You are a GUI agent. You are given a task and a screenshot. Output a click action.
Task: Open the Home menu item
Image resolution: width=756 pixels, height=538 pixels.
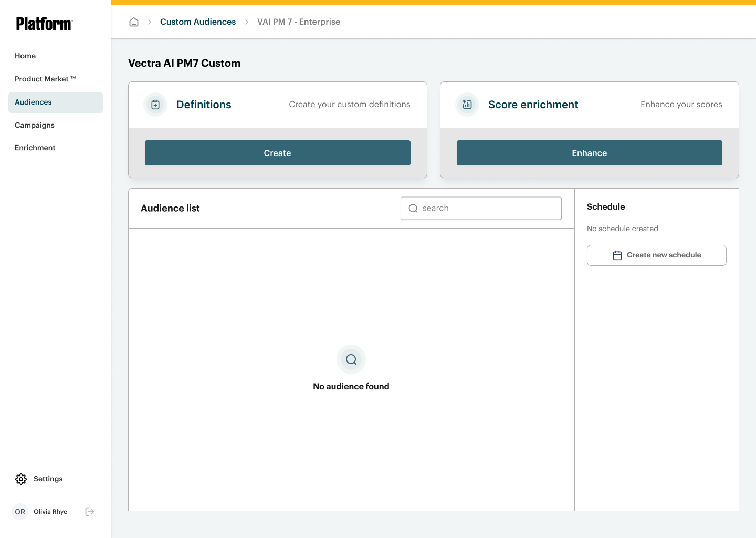pyautogui.click(x=25, y=56)
